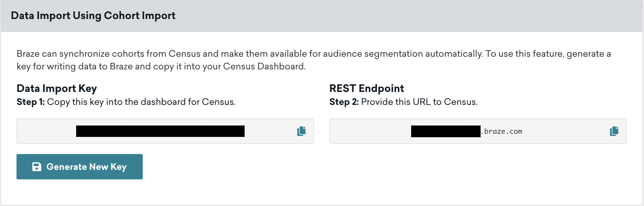Click the gray panel header bar
This screenshot has width=644, height=206.
coord(381,16)
